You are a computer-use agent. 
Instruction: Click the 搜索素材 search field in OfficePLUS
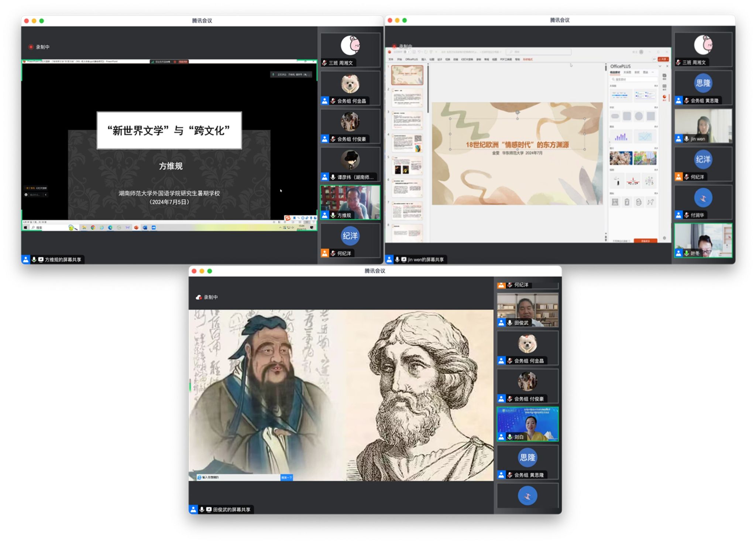coord(633,79)
